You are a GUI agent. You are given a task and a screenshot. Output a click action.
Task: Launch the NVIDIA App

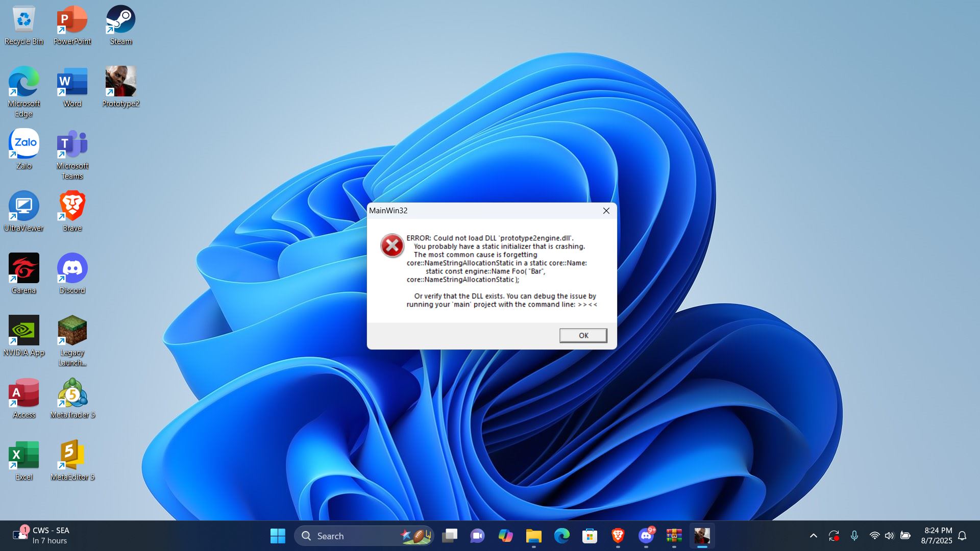[23, 331]
